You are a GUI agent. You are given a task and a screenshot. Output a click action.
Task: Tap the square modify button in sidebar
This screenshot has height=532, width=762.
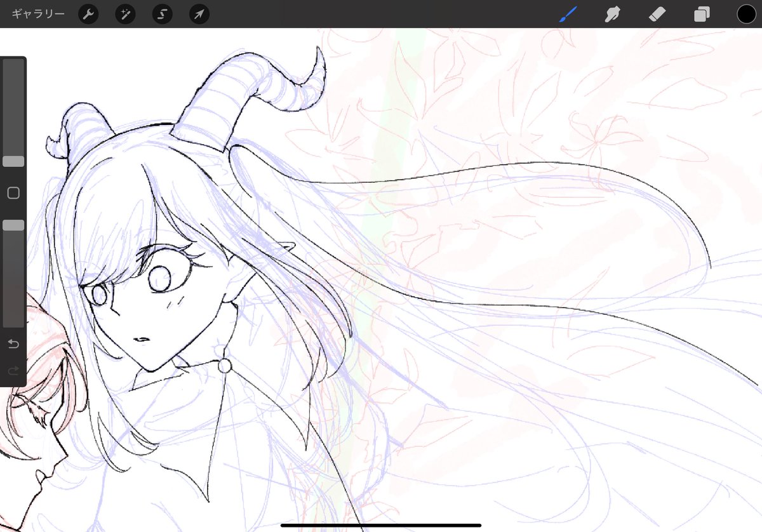point(13,193)
